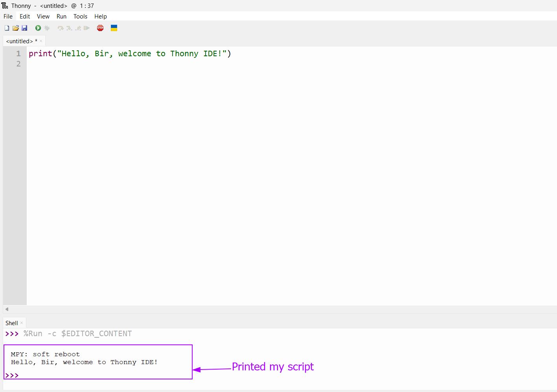Click the Ukraine flag support icon
The height and width of the screenshot is (392, 557).
[114, 28]
